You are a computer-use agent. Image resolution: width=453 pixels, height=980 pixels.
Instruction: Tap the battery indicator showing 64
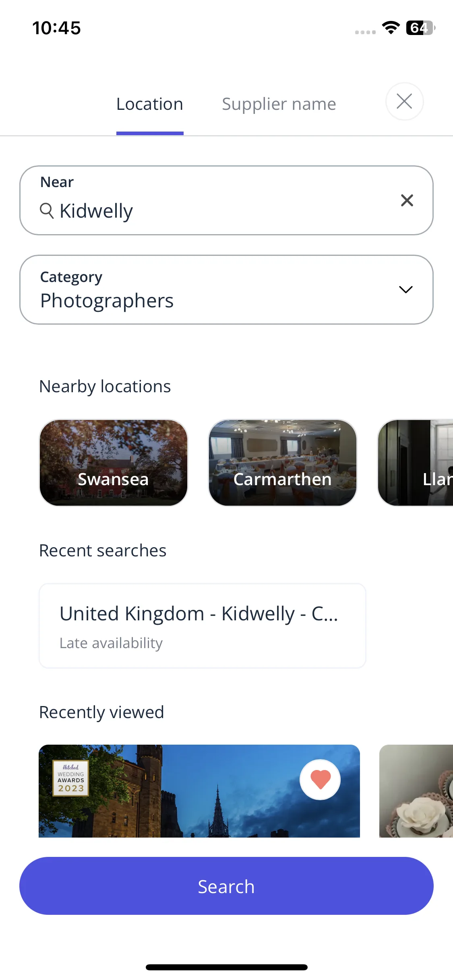pos(420,28)
